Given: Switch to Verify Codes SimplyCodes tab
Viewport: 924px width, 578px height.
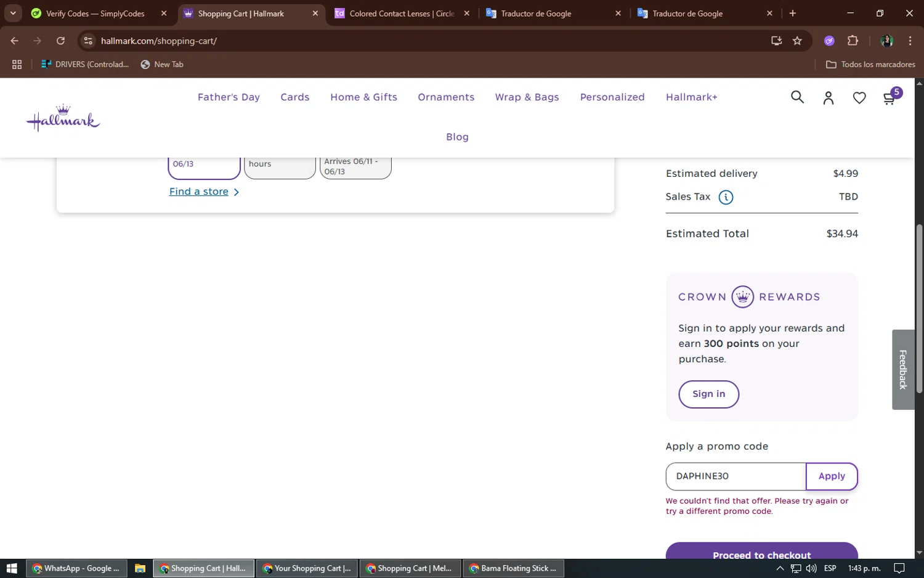Looking at the screenshot, I should (100, 14).
